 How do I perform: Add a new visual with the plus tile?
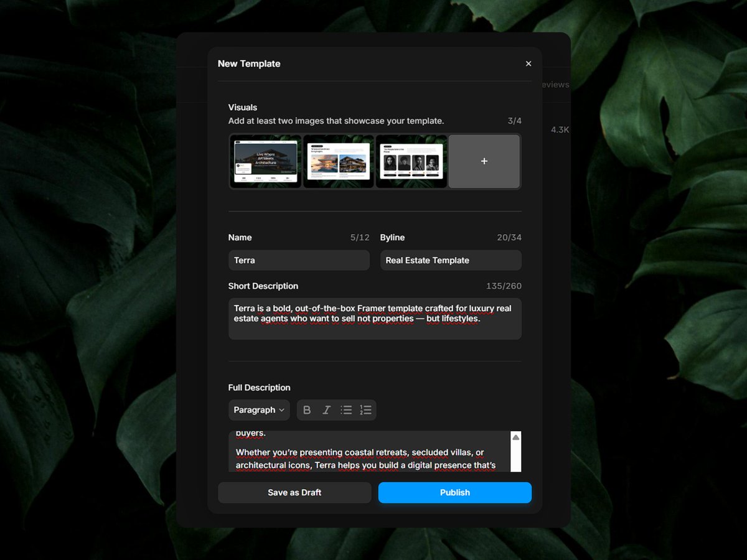(484, 161)
